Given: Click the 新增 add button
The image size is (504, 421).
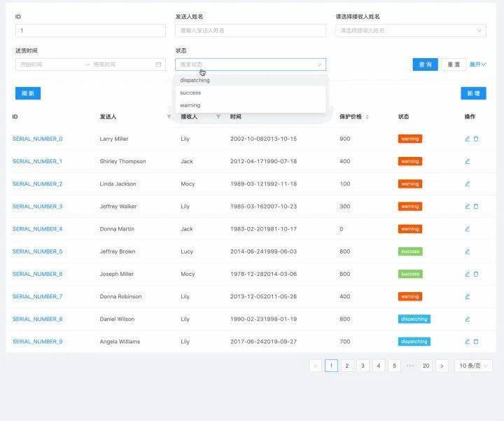Looking at the screenshot, I should click(473, 93).
